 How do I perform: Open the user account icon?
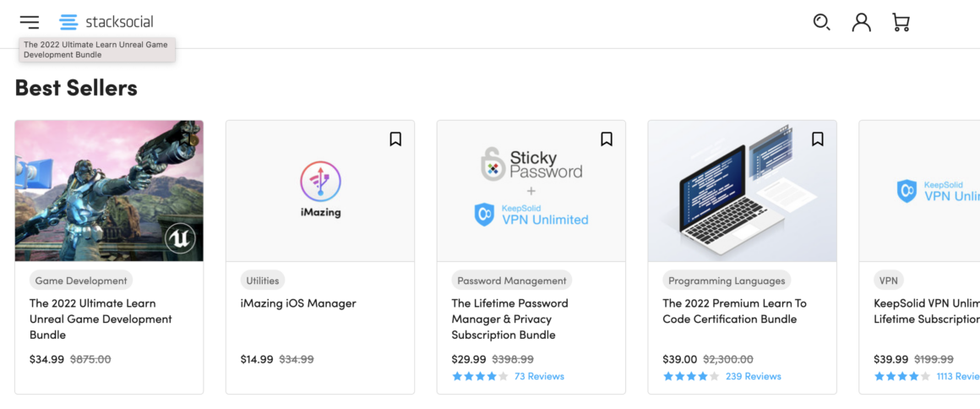tap(861, 23)
